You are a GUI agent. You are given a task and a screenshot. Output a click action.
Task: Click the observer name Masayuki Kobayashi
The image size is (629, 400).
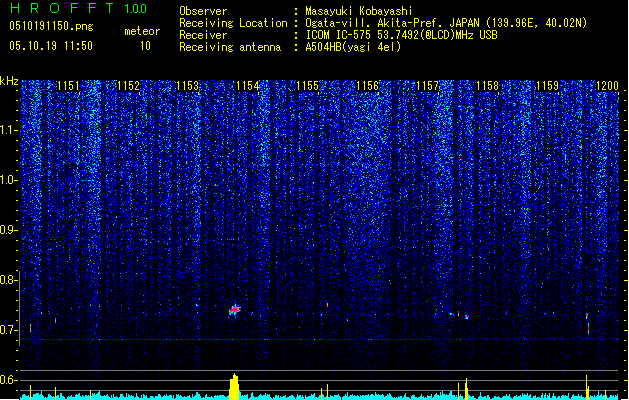point(359,11)
